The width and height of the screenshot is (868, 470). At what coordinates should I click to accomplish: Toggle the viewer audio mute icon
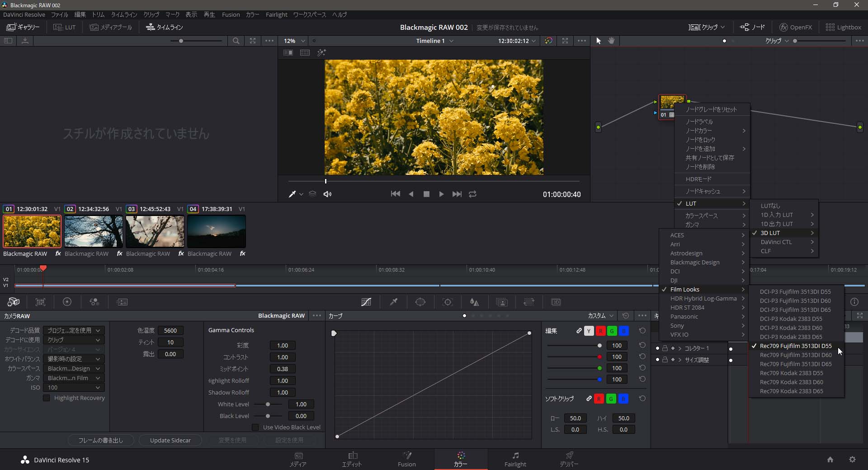click(327, 194)
